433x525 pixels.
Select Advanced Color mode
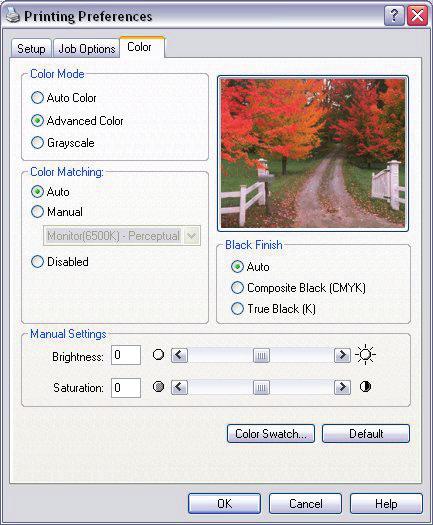click(77, 121)
